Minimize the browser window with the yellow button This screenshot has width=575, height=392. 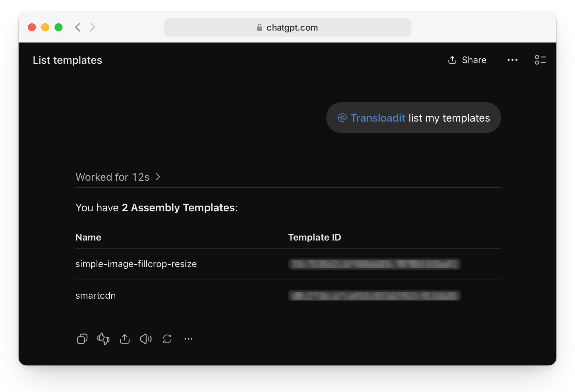tap(45, 27)
